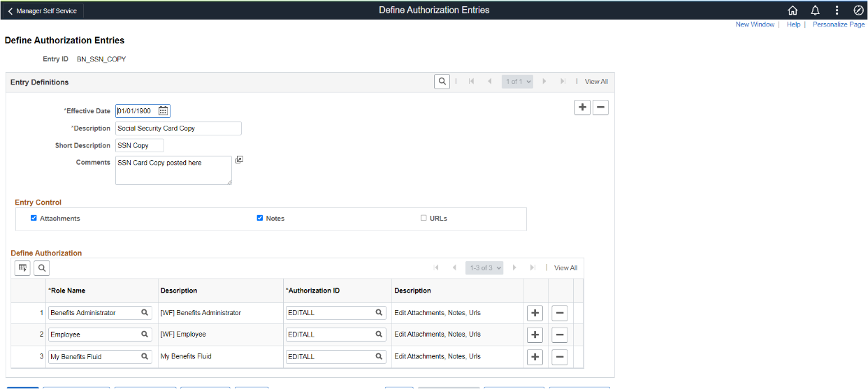Enable the URLs checkbox
The image size is (868, 389).
tap(424, 218)
